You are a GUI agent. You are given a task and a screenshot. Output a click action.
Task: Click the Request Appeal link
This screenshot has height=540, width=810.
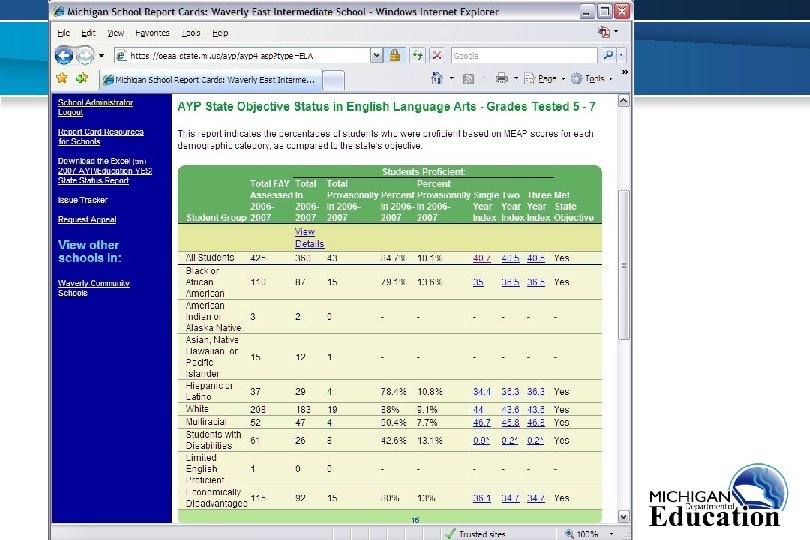coord(87,220)
